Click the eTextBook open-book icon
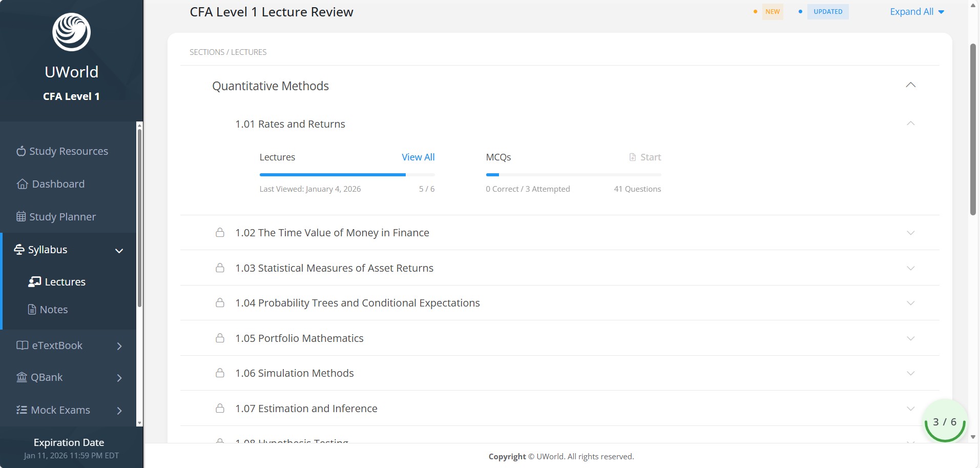 [x=22, y=345]
